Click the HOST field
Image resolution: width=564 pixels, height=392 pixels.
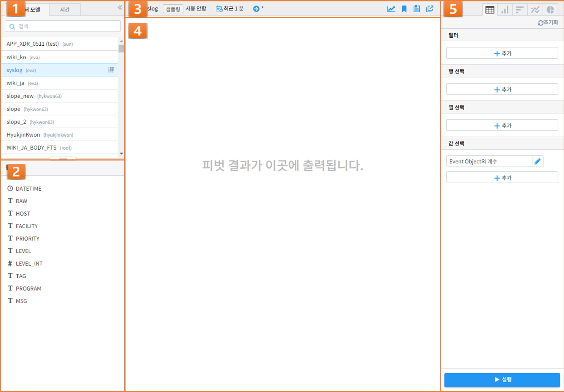point(19,213)
